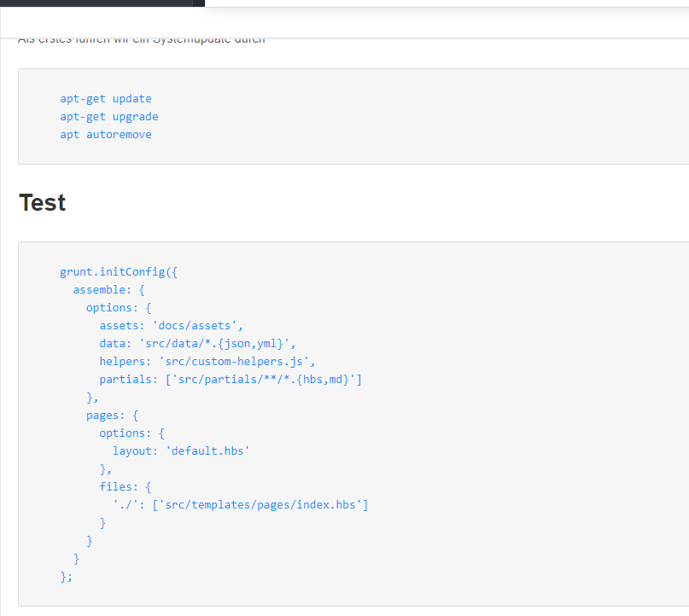Screen dimensions: 689x616
Task: Click the "layout: 'default.hbs'" line
Action: pos(181,451)
